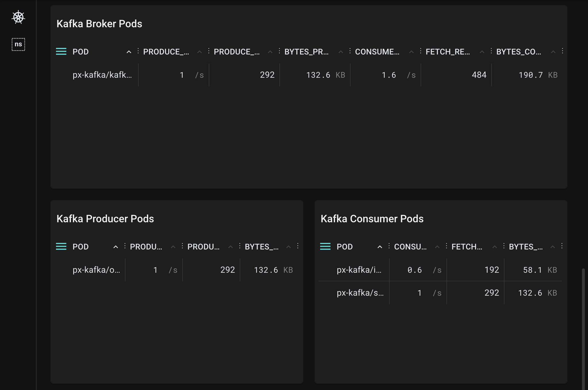Open px-kafka/i consumer pod link
The width and height of the screenshot is (588, 390).
tap(359, 270)
